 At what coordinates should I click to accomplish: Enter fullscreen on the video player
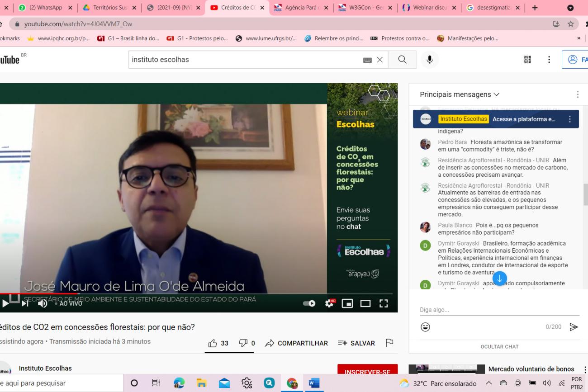pyautogui.click(x=384, y=303)
